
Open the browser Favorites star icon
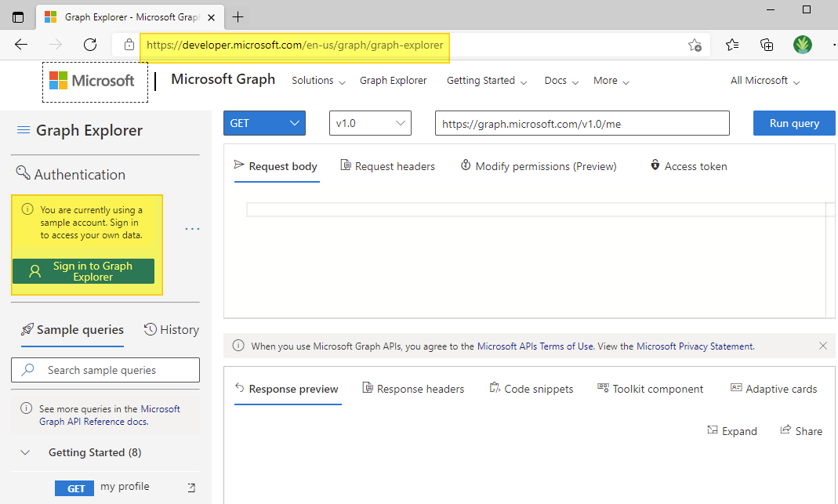click(x=731, y=45)
